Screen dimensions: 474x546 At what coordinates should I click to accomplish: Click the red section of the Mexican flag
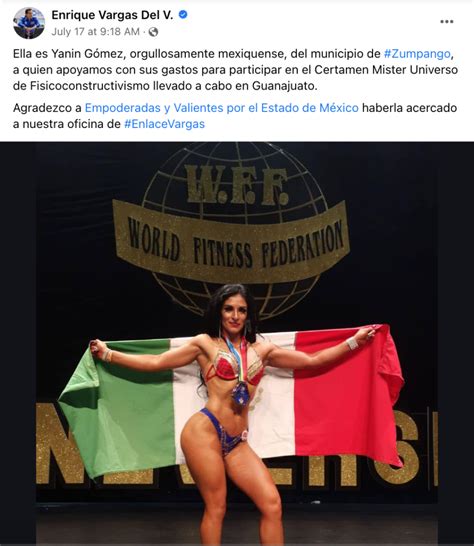pos(348,393)
